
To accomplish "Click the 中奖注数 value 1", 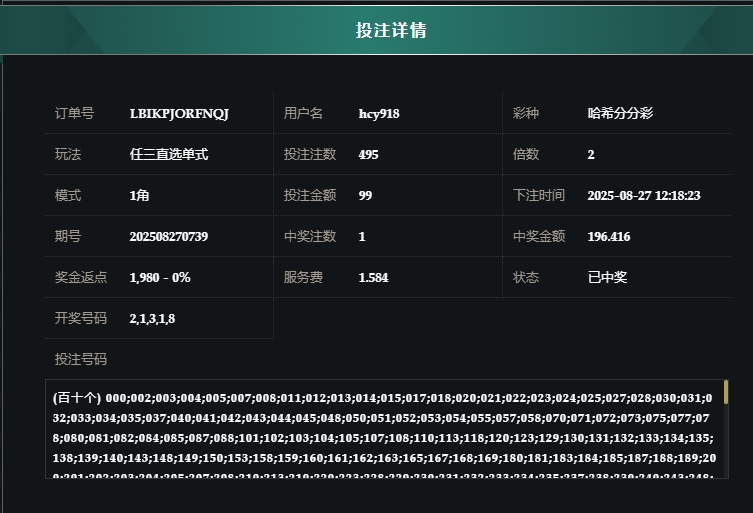I will (362, 237).
